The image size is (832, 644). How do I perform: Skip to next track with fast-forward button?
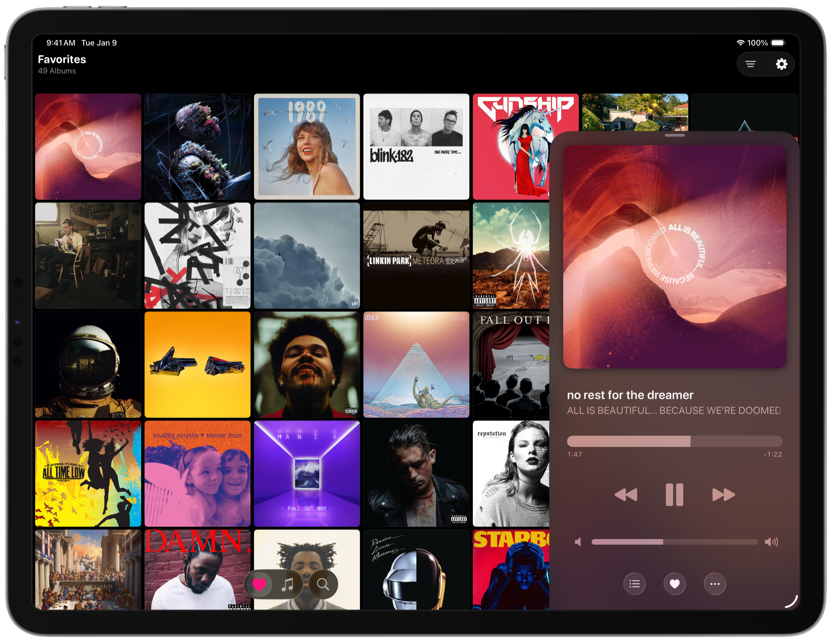point(723,495)
